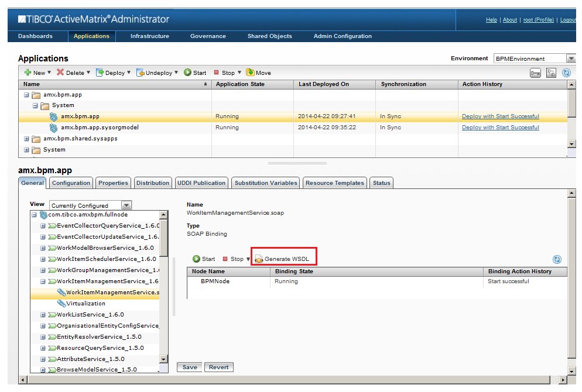This screenshot has width=582, height=392.
Task: Open the About link
Action: 509,20
